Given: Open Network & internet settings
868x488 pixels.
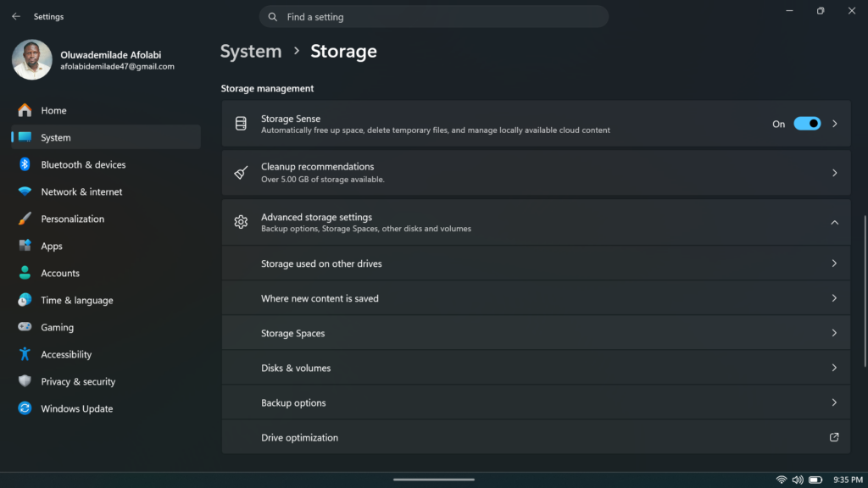Looking at the screenshot, I should click(106, 191).
